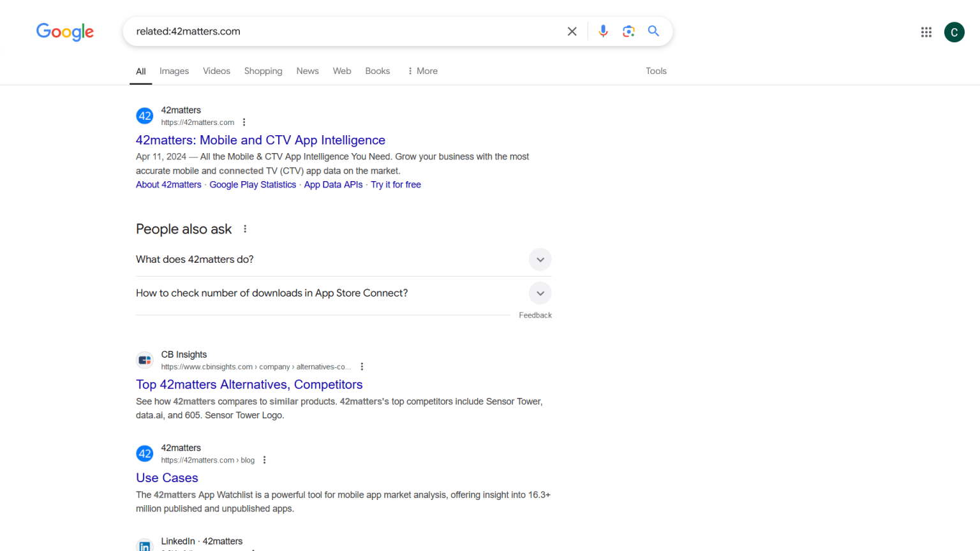Image resolution: width=980 pixels, height=551 pixels.
Task: Expand 'How to check number of downloads' question
Action: point(540,293)
